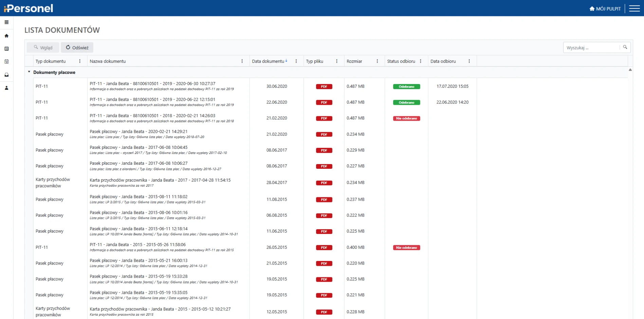Sort by Rozmiar column header
The image size is (644, 319).
click(354, 61)
